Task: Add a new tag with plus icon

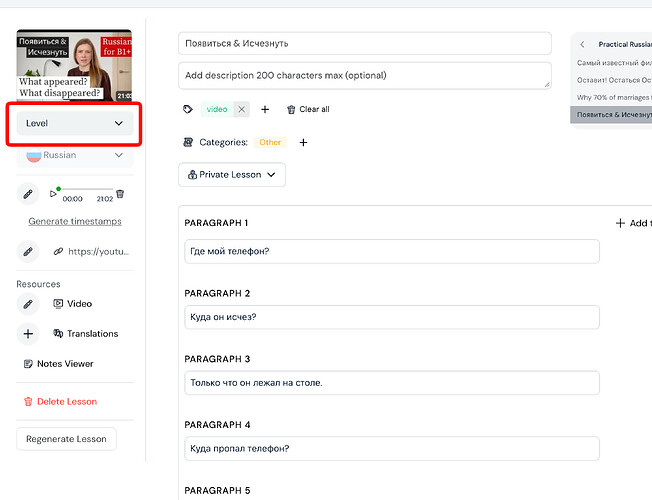Action: (265, 109)
